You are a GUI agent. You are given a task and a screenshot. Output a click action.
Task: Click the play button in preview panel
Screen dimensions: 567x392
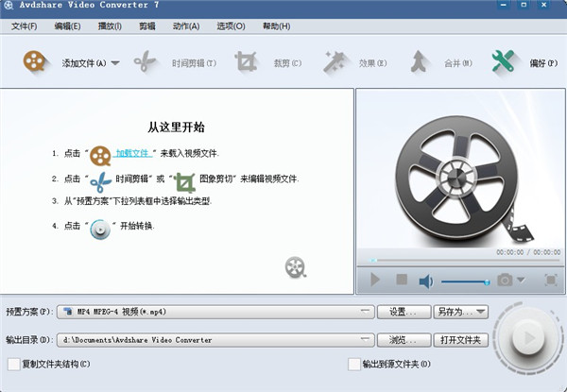(x=375, y=280)
